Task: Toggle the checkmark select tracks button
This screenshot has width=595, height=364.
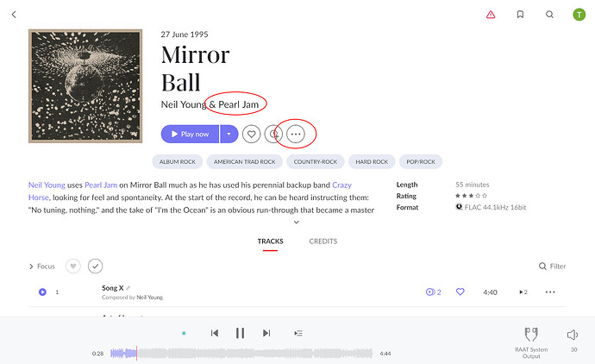Action: pos(95,266)
